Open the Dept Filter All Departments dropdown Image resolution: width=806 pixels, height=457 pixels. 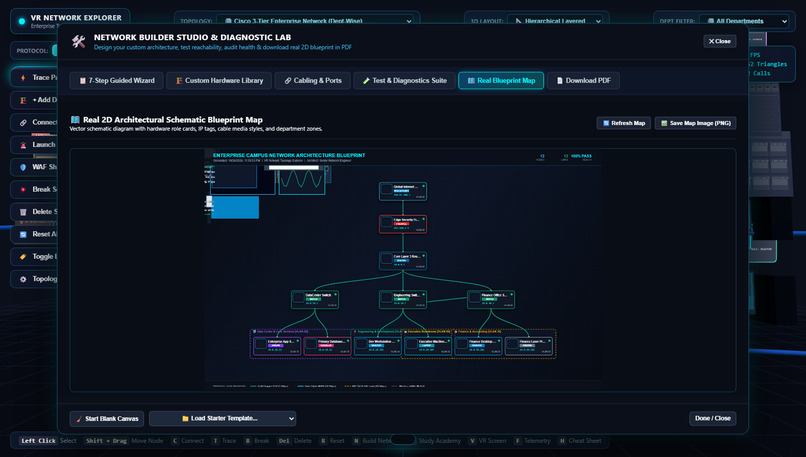pyautogui.click(x=746, y=21)
